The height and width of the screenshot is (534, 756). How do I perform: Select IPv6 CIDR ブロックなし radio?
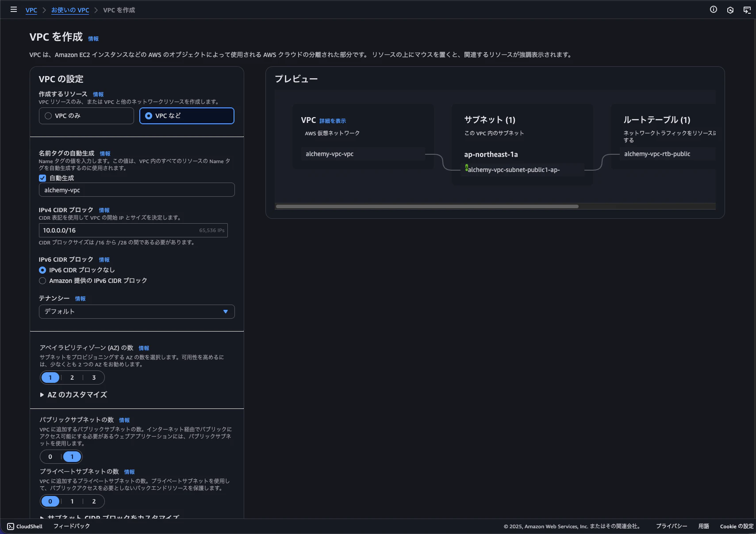[x=42, y=270]
